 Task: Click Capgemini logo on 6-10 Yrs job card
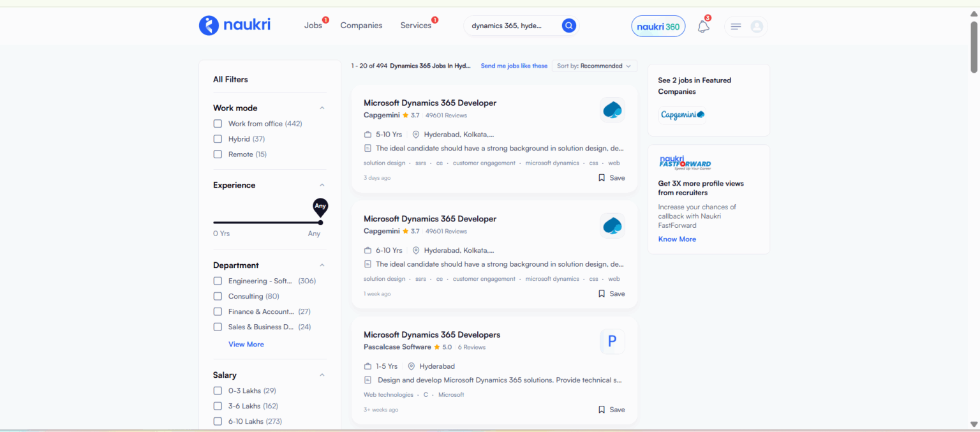point(612,225)
